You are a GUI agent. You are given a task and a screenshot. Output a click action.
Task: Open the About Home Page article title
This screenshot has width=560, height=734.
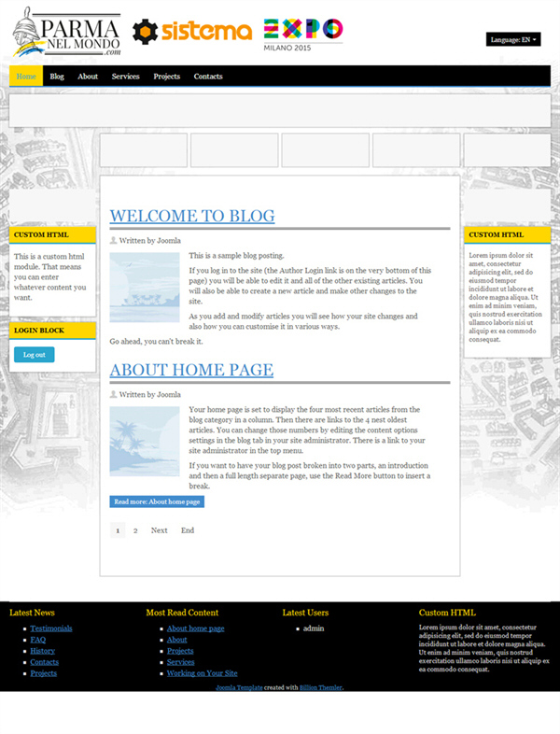[x=191, y=371]
